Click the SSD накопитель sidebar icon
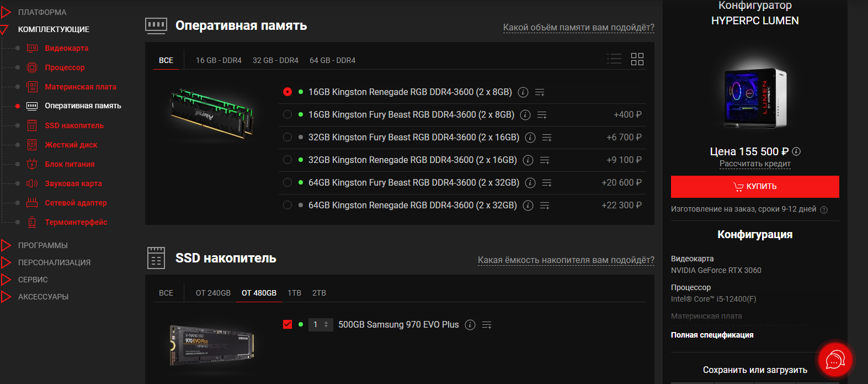The height and width of the screenshot is (384, 868). pos(32,125)
